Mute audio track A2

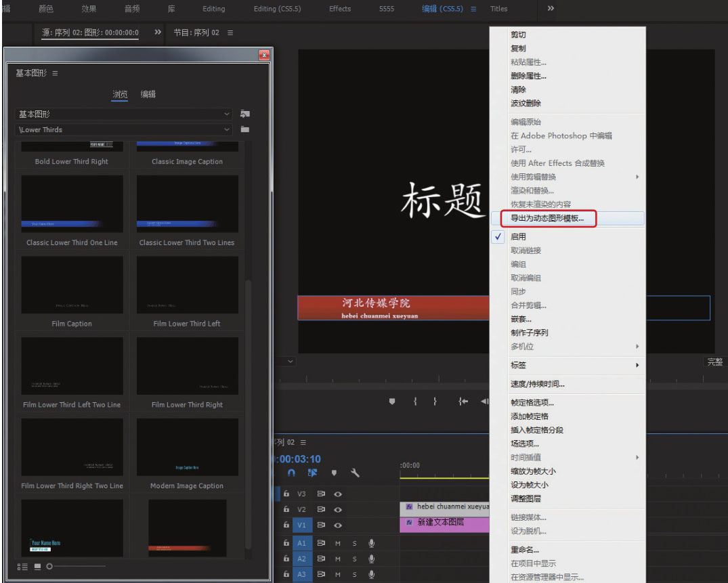click(x=337, y=559)
